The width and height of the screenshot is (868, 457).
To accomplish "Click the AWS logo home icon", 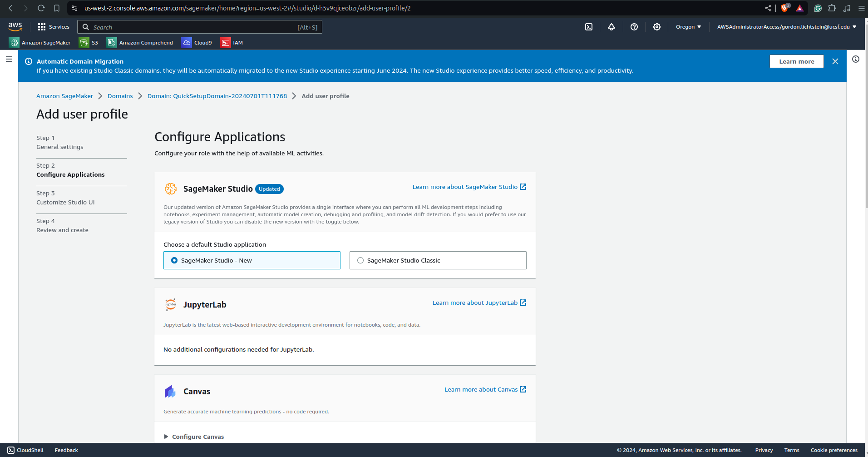I will coord(15,27).
